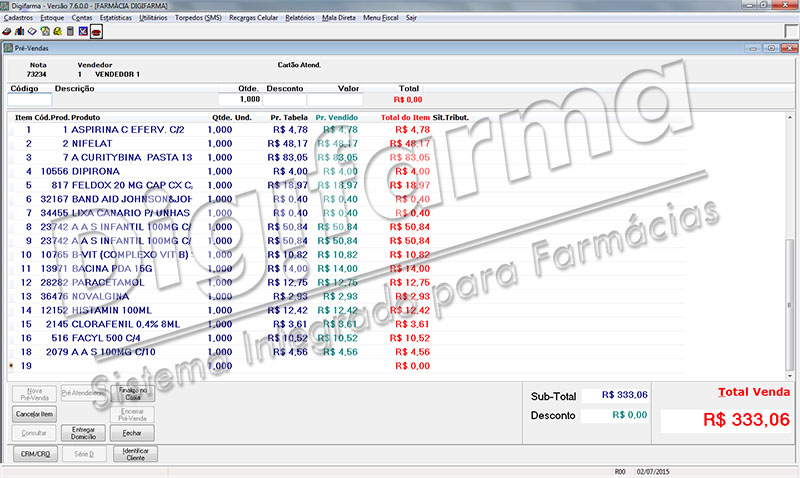The height and width of the screenshot is (478, 800).
Task: Click the Cancelar Item button
Action: [34, 414]
